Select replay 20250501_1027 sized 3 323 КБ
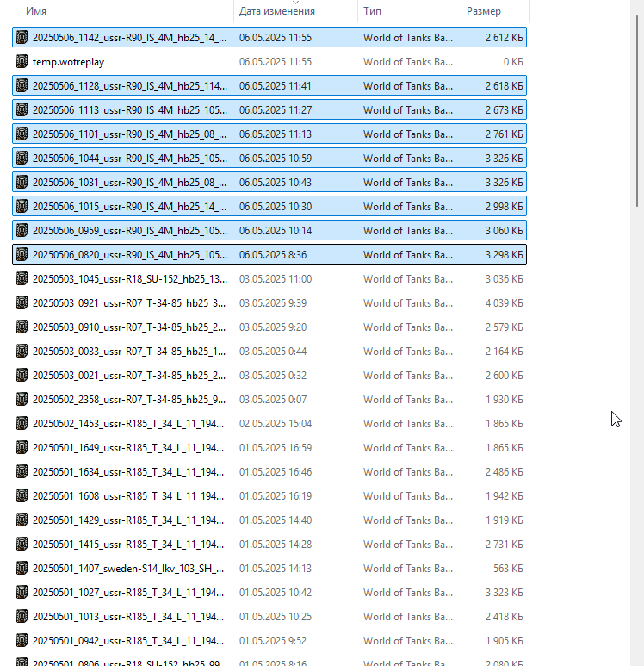Viewport: 644px width, 666px height. [x=269, y=593]
